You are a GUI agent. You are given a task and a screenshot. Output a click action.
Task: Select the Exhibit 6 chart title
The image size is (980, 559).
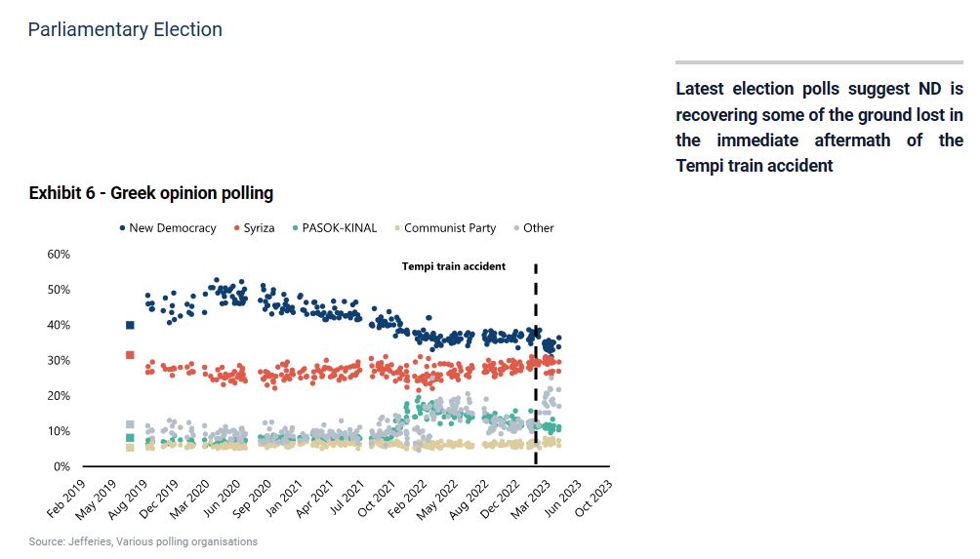tap(151, 193)
